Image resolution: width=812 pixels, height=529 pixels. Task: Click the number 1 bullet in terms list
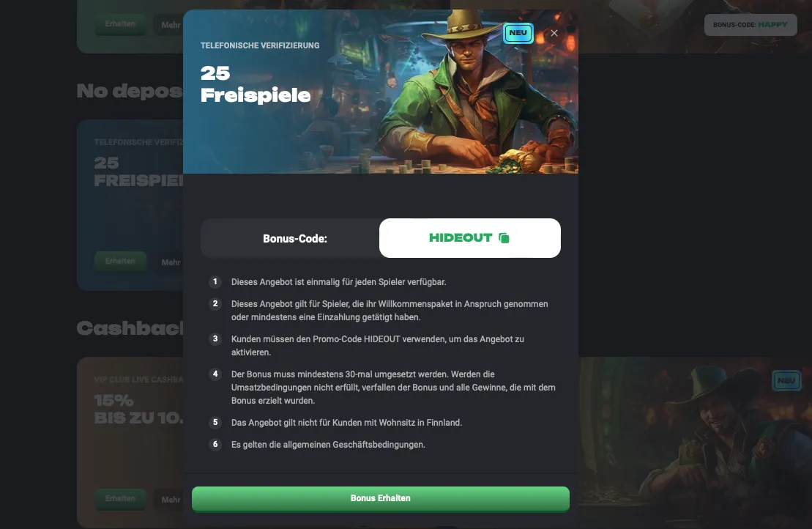coord(215,282)
